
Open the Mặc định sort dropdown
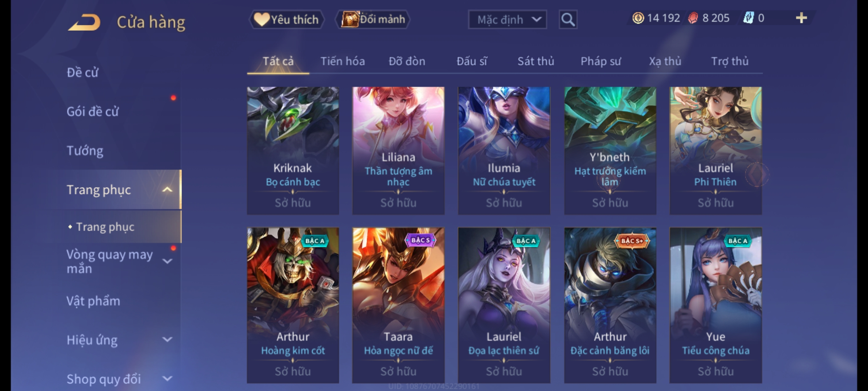coord(507,20)
